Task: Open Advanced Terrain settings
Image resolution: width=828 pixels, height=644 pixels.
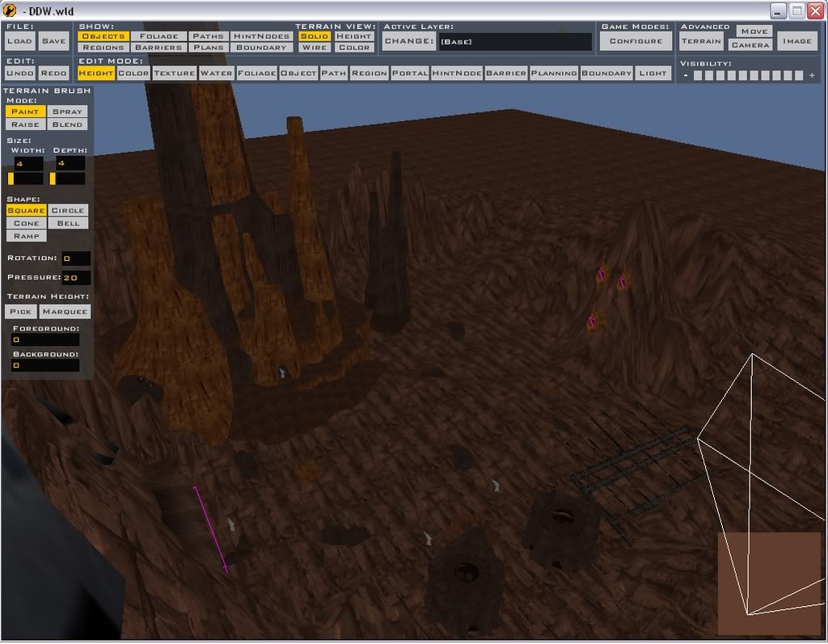Action: (701, 41)
